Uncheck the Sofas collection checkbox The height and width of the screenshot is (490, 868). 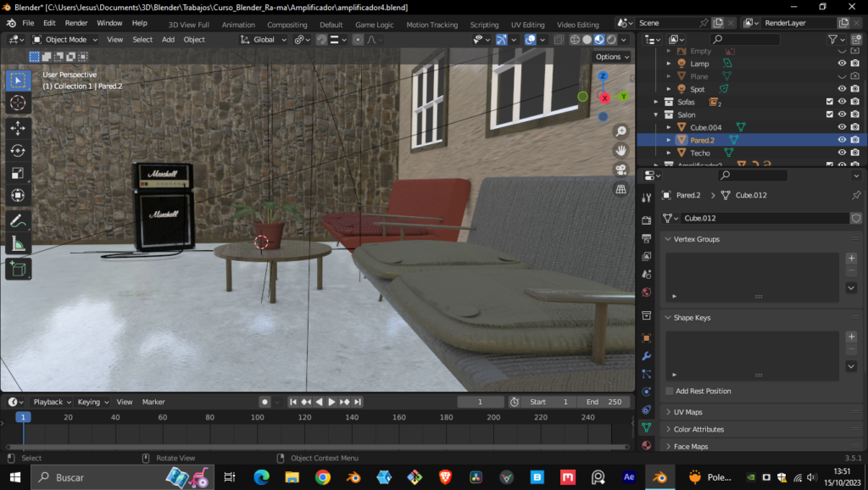click(829, 102)
